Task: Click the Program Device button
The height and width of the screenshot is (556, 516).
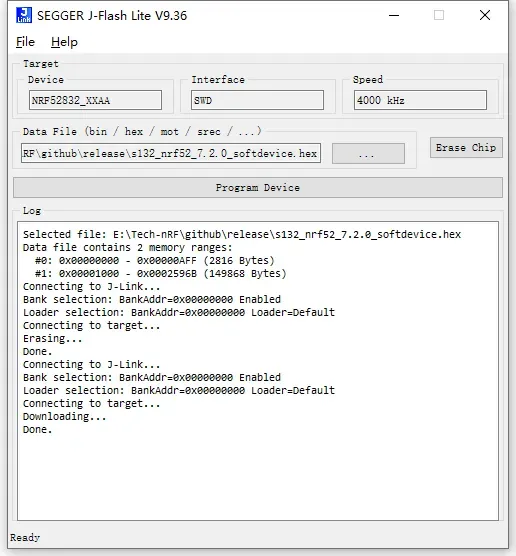Action: 258,188
